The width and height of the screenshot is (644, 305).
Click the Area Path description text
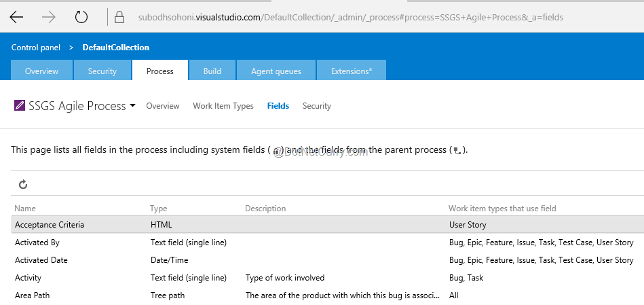pyautogui.click(x=343, y=295)
